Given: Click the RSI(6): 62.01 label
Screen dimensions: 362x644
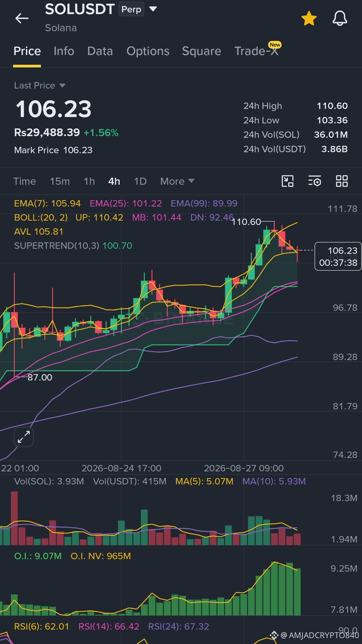Looking at the screenshot, I should (42, 627).
